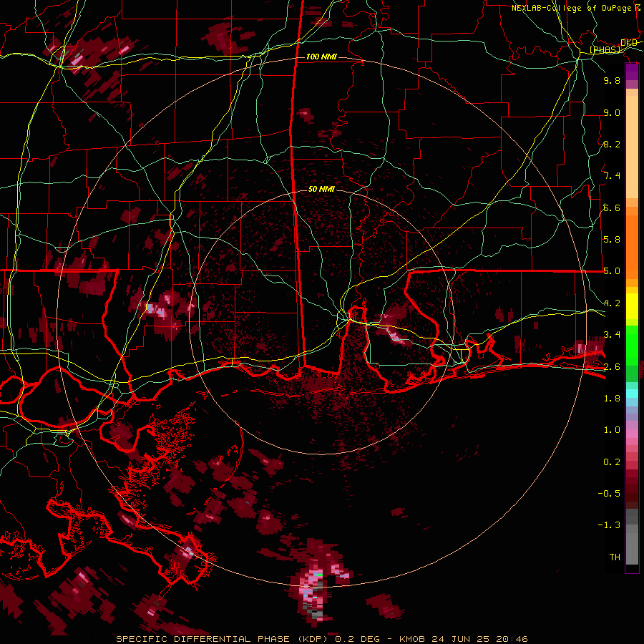Viewport: 644px width, 644px height.
Task: Click the light peach color bar segment
Action: tap(632, 148)
